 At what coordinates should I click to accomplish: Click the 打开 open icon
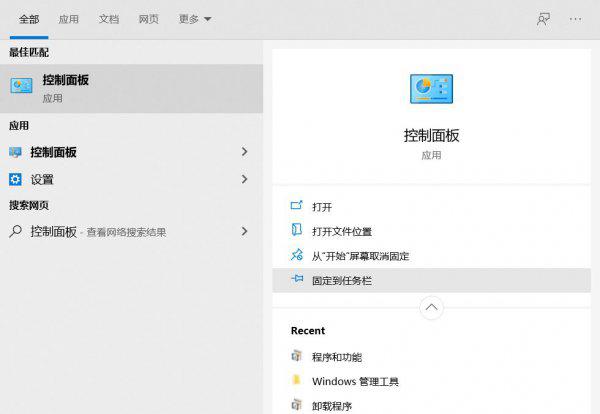296,206
